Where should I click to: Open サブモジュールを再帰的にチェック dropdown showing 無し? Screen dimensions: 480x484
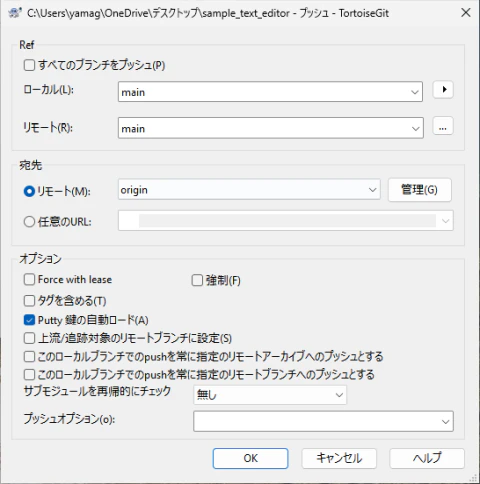pos(270,395)
